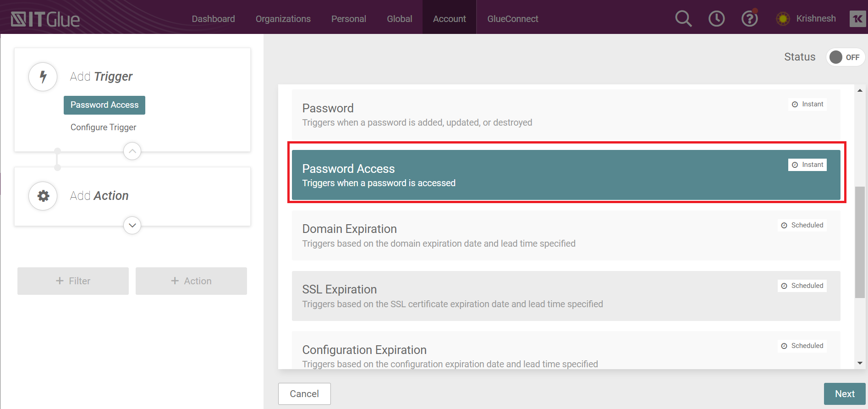Click the gear Add Action icon
The height and width of the screenshot is (409, 868).
(x=43, y=196)
